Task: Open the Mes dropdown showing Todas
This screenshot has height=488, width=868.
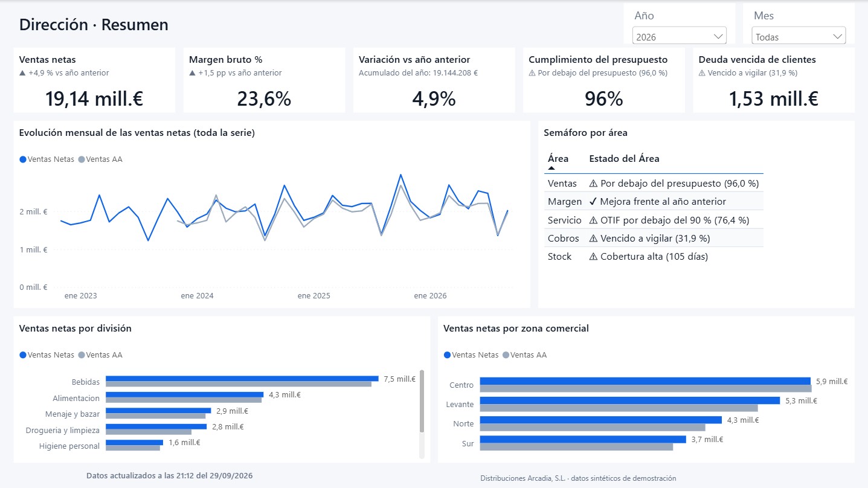Action: coord(799,37)
